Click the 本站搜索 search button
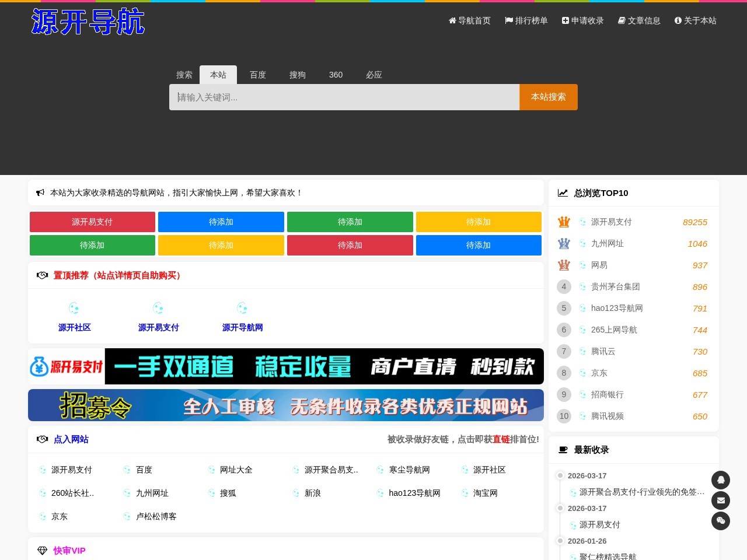 pyautogui.click(x=548, y=97)
